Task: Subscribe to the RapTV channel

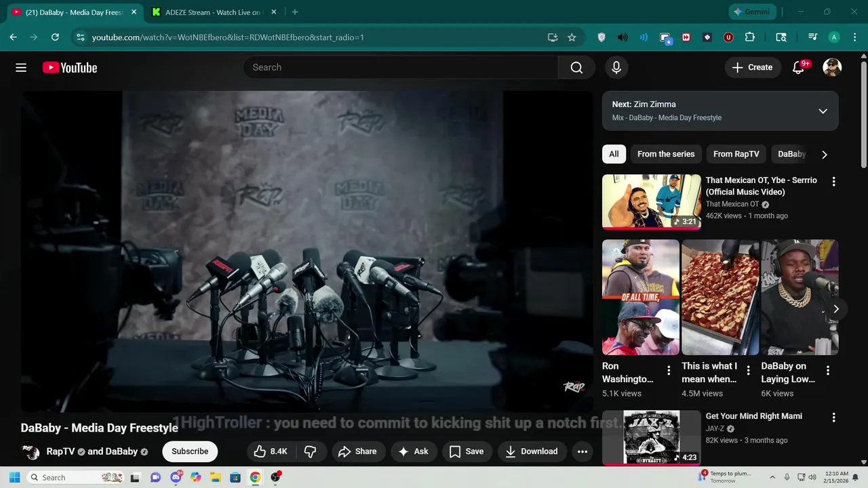Action: point(190,451)
